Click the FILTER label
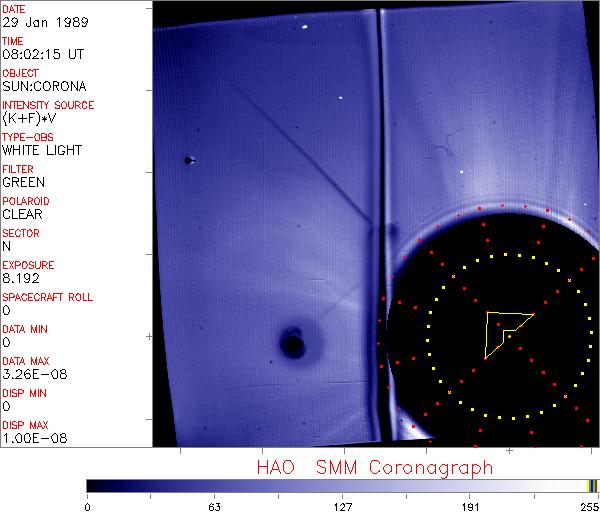Screen dimensions: 600x512 coord(18,169)
